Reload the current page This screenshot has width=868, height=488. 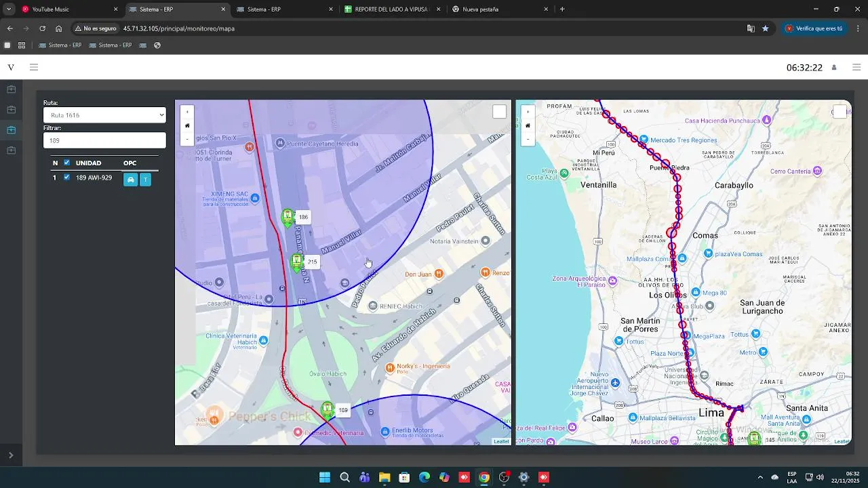(42, 28)
